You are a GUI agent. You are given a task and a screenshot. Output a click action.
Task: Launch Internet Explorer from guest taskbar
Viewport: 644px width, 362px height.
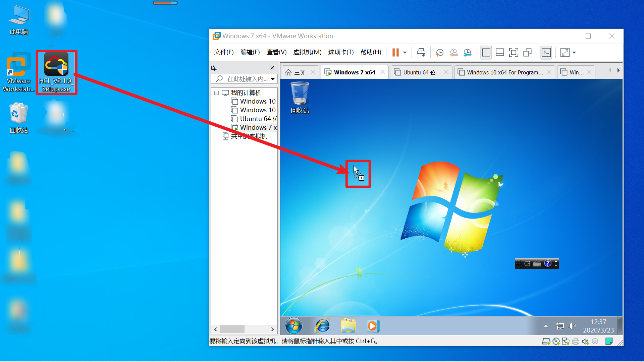tap(323, 326)
